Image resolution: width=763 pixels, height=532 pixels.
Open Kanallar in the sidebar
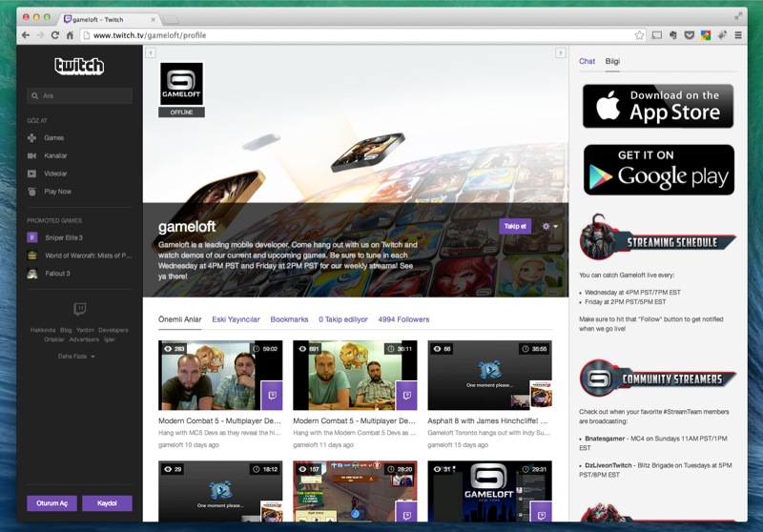(x=55, y=155)
